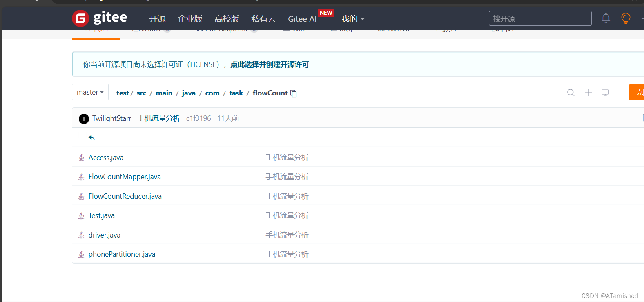Open the phonePartitioner.java file
This screenshot has width=644, height=302.
click(122, 254)
